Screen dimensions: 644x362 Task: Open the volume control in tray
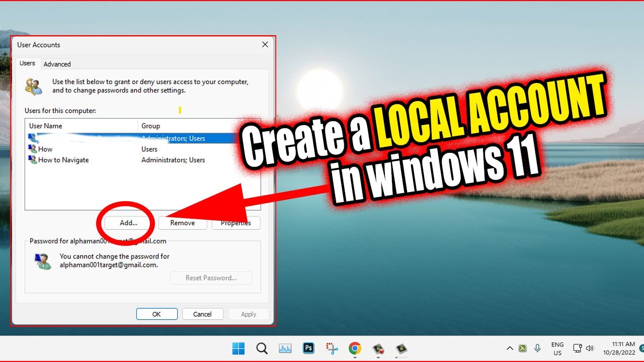click(x=590, y=348)
